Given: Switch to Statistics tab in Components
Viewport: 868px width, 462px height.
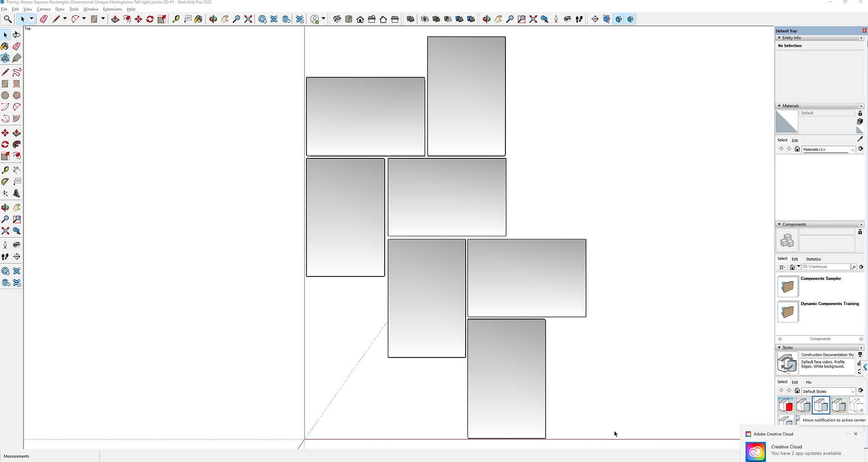Looking at the screenshot, I should (x=813, y=259).
